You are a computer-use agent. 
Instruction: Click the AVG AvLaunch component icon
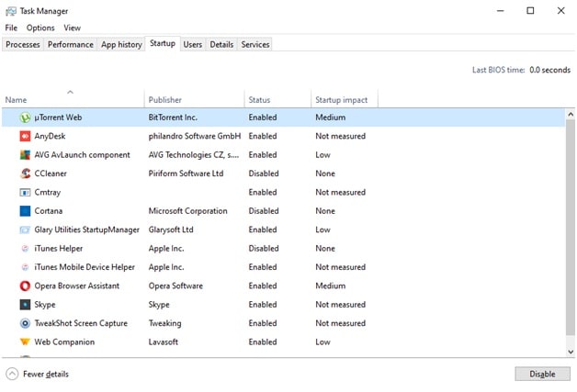pyautogui.click(x=25, y=155)
